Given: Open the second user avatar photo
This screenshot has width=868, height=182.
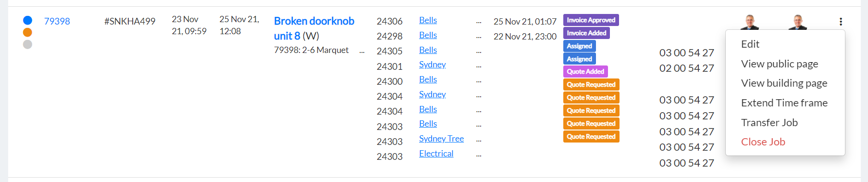Looking at the screenshot, I should (x=797, y=22).
